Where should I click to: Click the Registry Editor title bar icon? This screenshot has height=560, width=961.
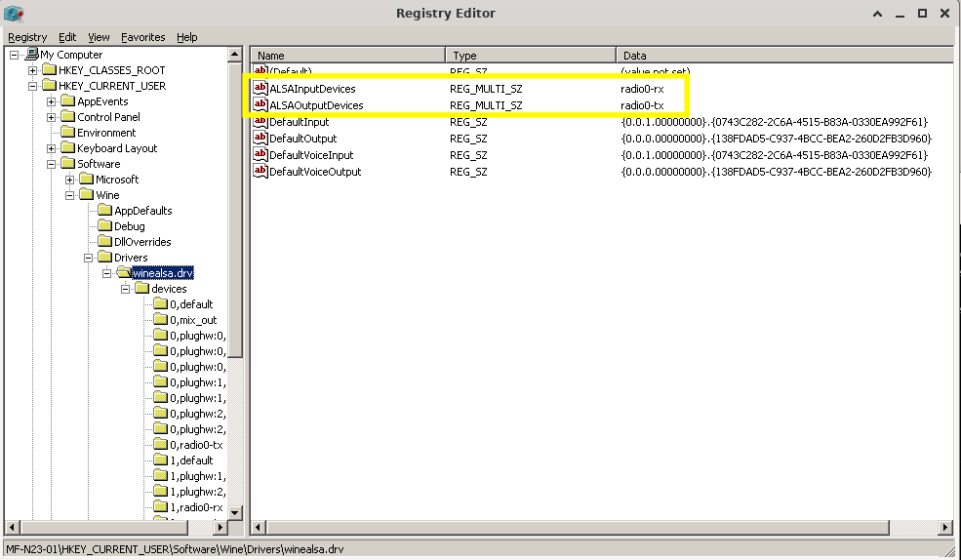[14, 13]
